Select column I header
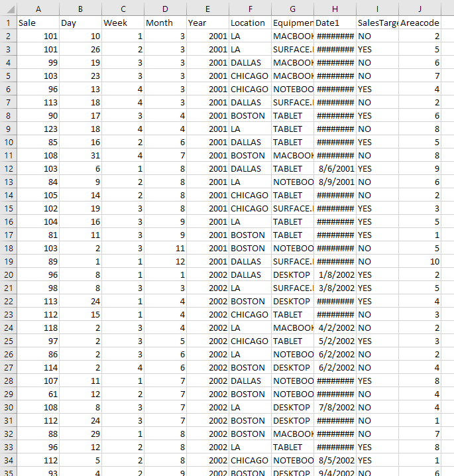The height and width of the screenshot is (476, 454). pyautogui.click(x=377, y=9)
